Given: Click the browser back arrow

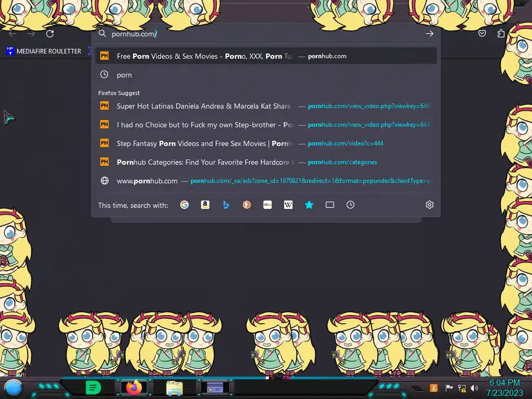Looking at the screenshot, I should click(x=12, y=34).
